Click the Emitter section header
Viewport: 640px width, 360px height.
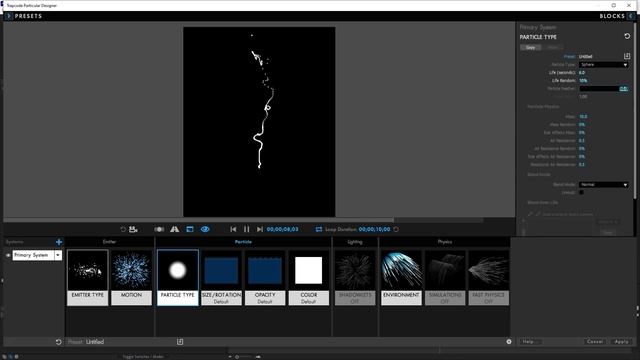pyautogui.click(x=109, y=242)
